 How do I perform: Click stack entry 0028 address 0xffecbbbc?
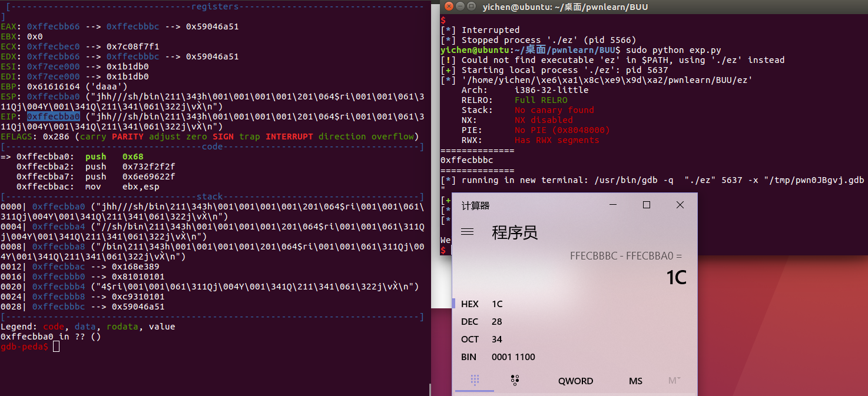pyautogui.click(x=59, y=307)
